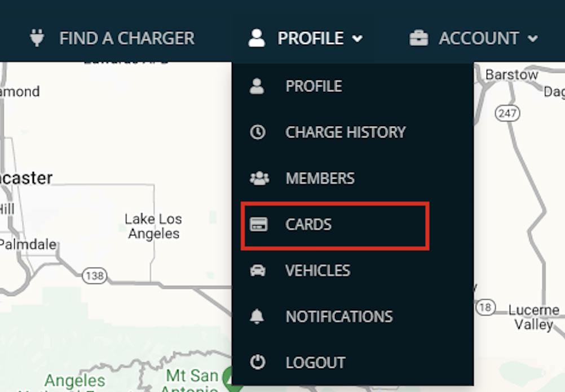The image size is (565, 392).
Task: Click the power icon beside Logout
Action: pyautogui.click(x=258, y=362)
